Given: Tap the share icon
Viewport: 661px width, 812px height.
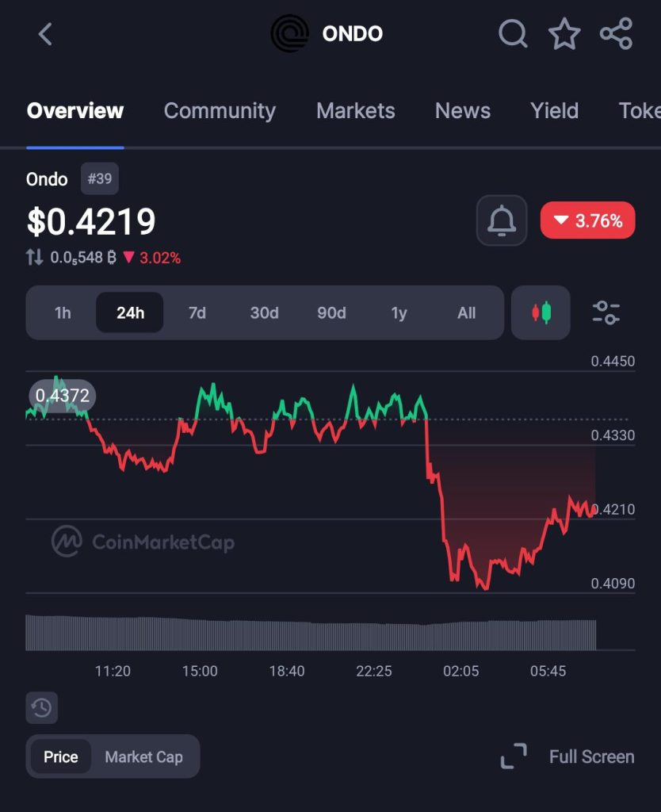Looking at the screenshot, I should [616, 34].
